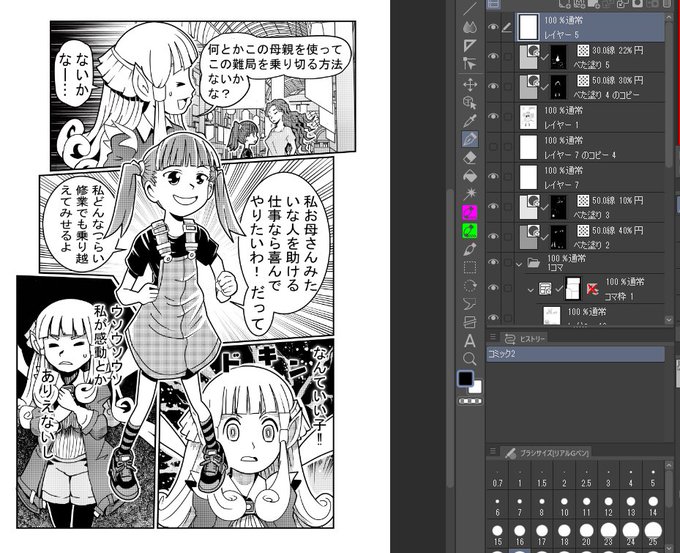This screenshot has height=553, width=680.
Task: Select the Eraser tool
Action: [470, 158]
